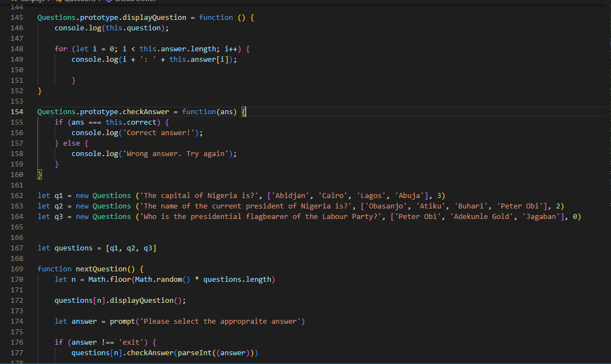Click 'parseInt' on line 177

(x=195, y=353)
